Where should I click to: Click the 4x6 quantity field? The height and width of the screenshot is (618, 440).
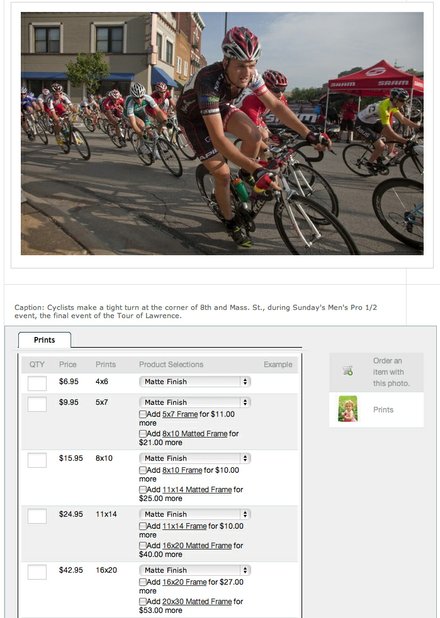point(37,383)
